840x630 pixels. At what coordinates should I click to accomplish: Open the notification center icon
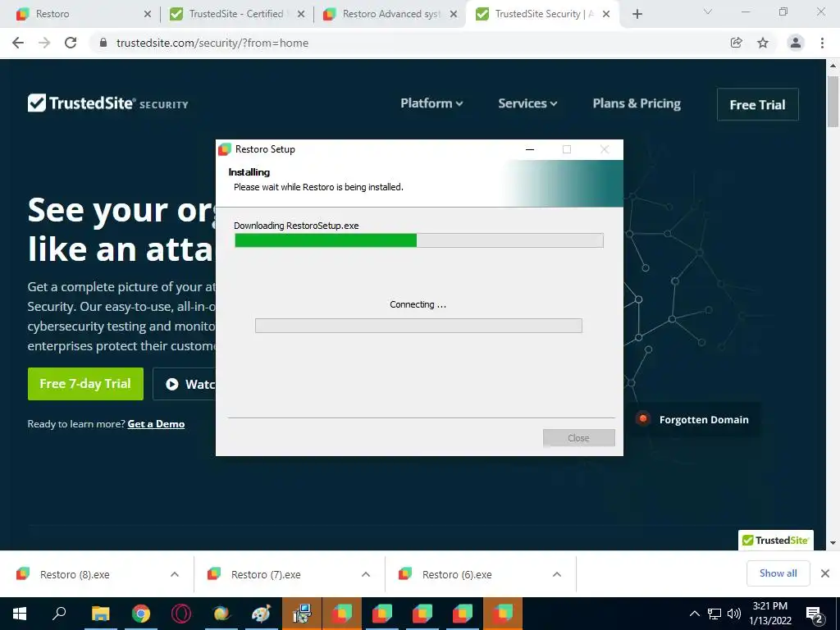tap(815, 614)
